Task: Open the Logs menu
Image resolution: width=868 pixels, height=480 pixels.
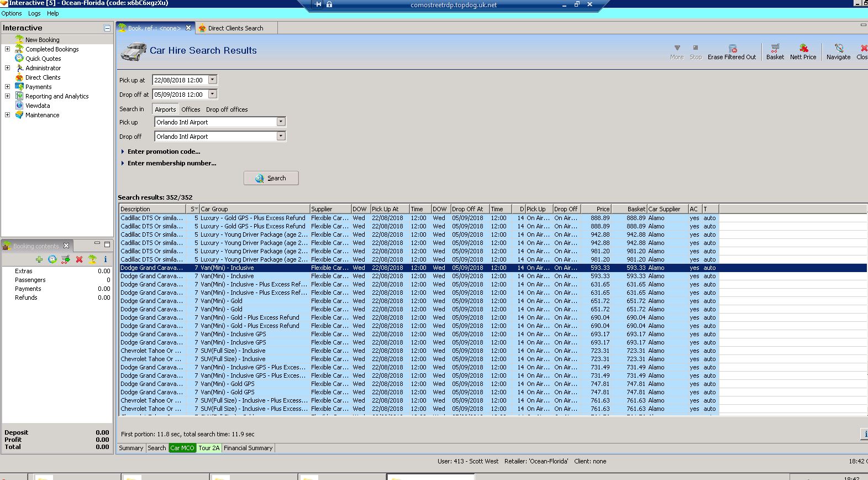Action: point(34,13)
